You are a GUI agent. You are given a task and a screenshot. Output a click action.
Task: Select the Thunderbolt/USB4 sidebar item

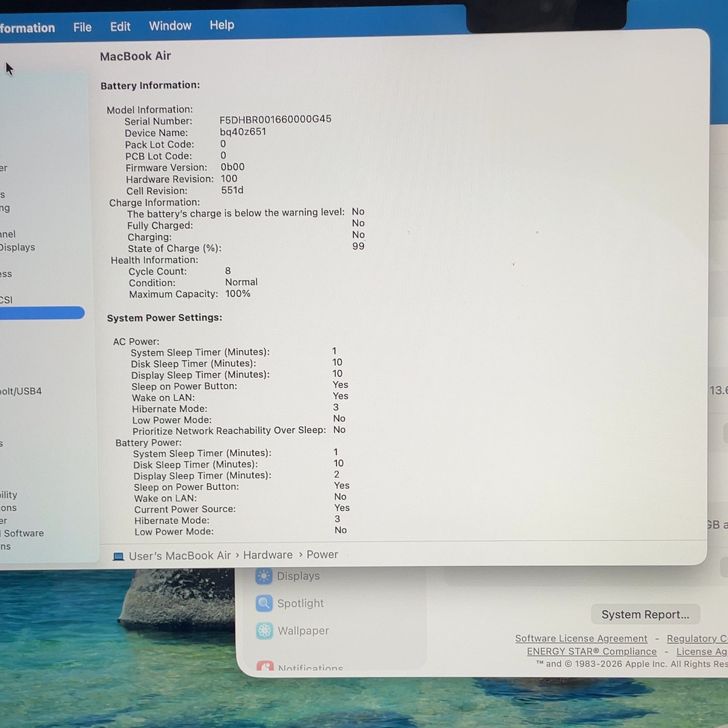[x=21, y=391]
